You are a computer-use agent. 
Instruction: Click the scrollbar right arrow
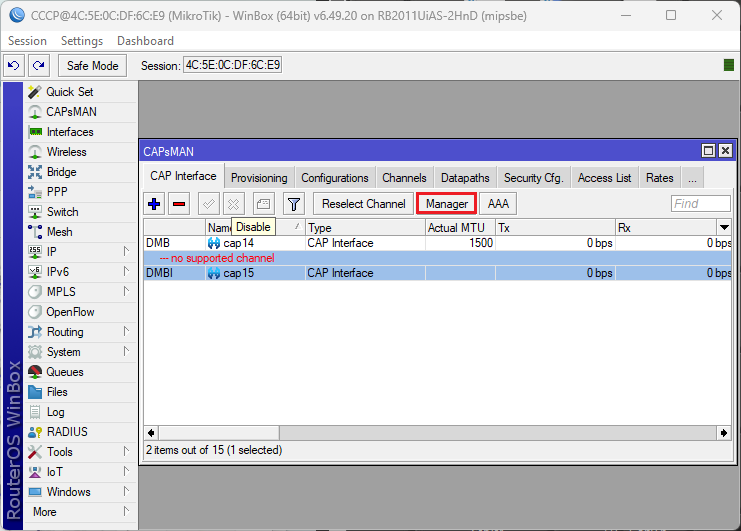tap(724, 433)
